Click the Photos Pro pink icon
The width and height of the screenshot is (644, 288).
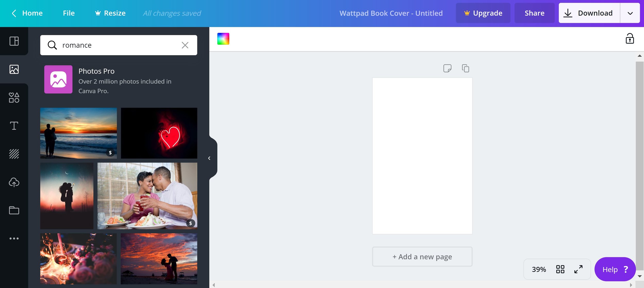click(x=58, y=79)
